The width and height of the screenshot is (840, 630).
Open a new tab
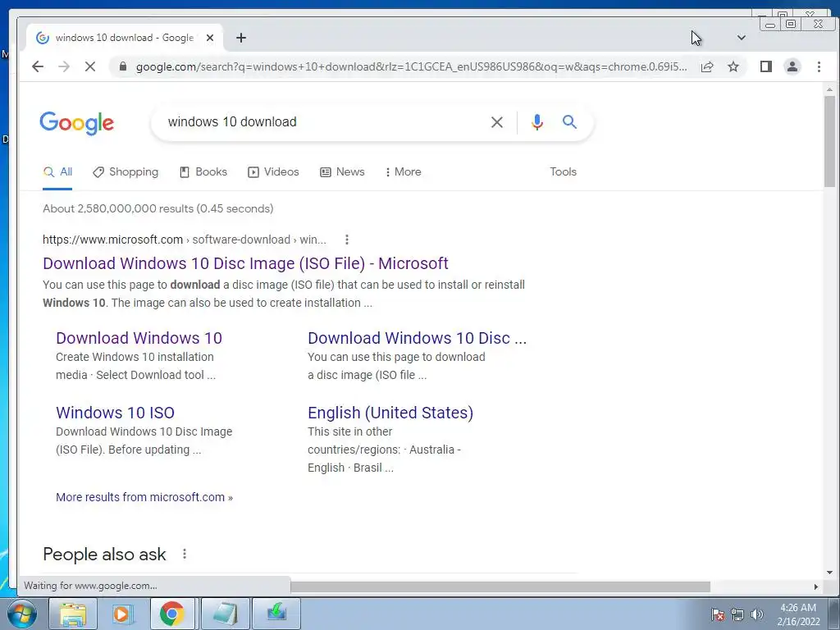pos(241,38)
